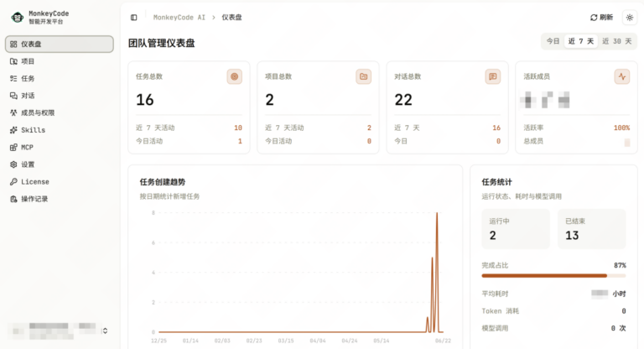The width and height of the screenshot is (644, 349).
Task: Click the 平均耗时 row label
Action: pyautogui.click(x=495, y=294)
